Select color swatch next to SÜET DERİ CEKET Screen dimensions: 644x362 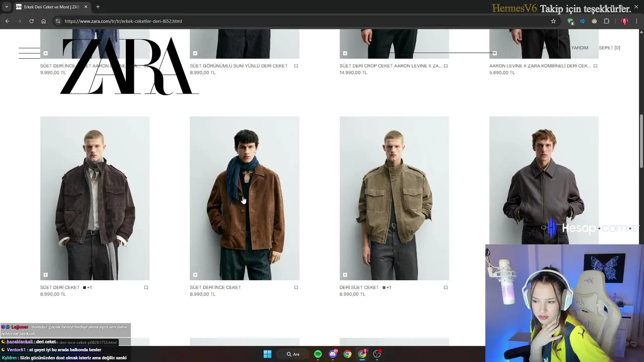pyautogui.click(x=85, y=288)
